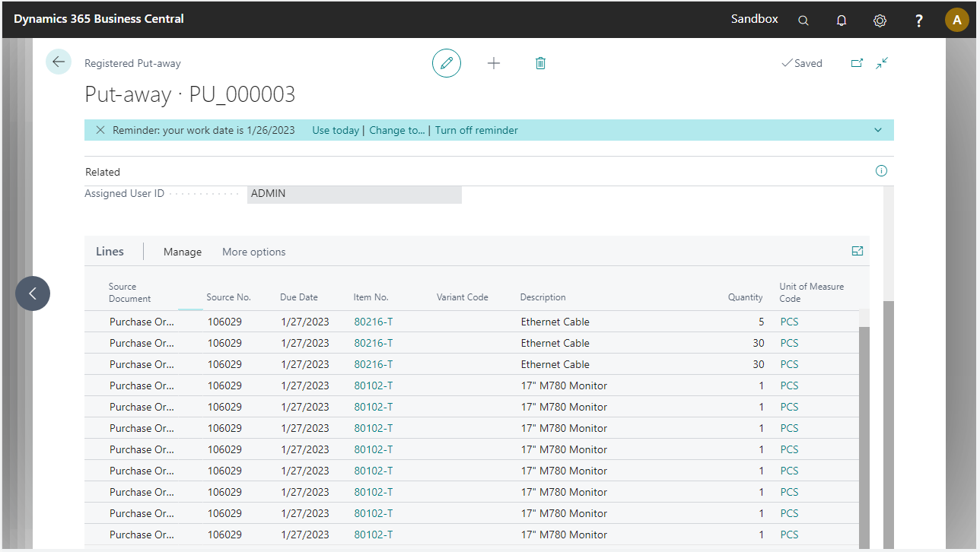Sort by Description column header
Image resolution: width=980 pixels, height=552 pixels.
543,297
